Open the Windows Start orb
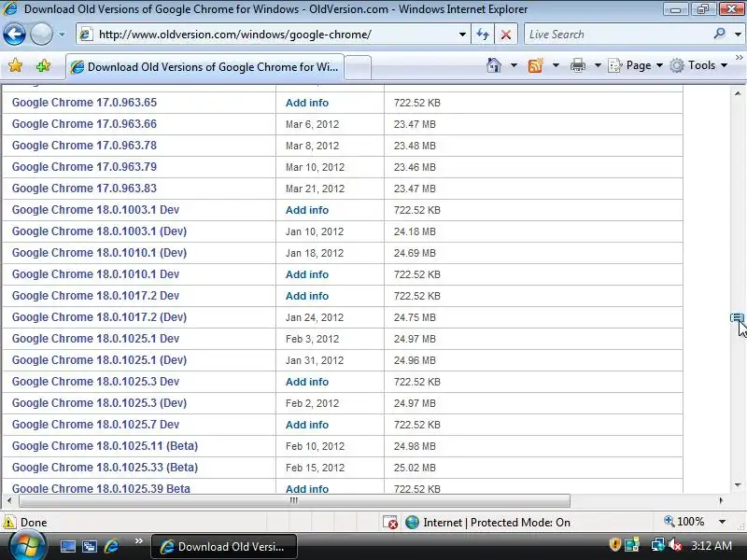This screenshot has height=560, width=747. point(27,546)
